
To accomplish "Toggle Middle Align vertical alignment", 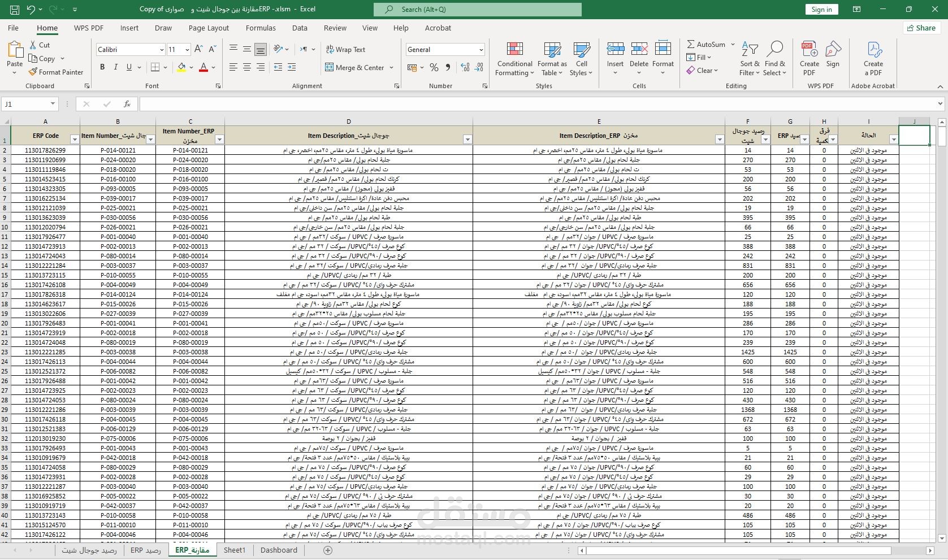I will point(247,50).
